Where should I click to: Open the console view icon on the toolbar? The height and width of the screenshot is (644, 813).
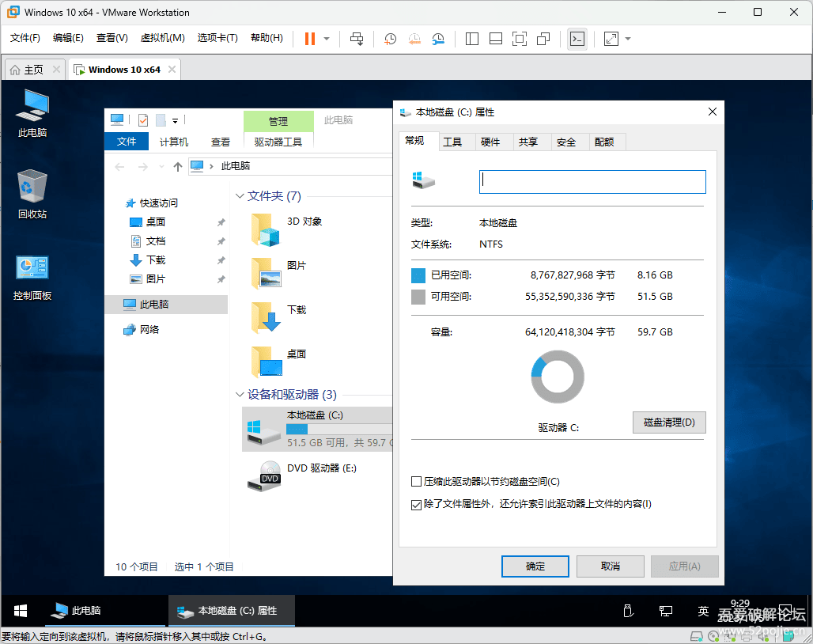pos(577,39)
